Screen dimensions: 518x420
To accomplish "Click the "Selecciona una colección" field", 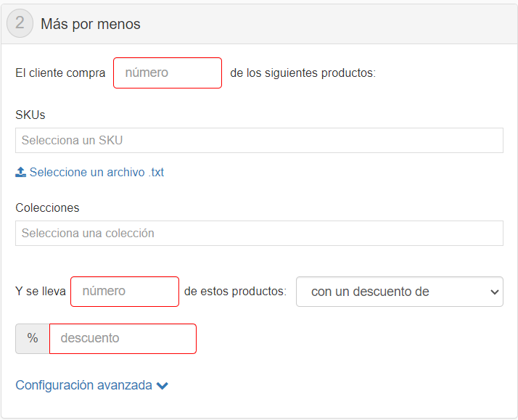I will click(259, 234).
